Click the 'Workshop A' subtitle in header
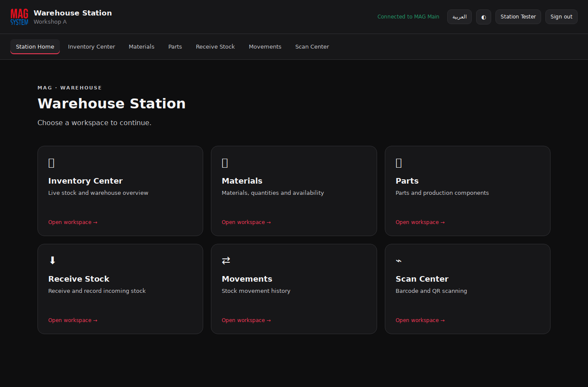The width and height of the screenshot is (588, 387). pyautogui.click(x=50, y=22)
